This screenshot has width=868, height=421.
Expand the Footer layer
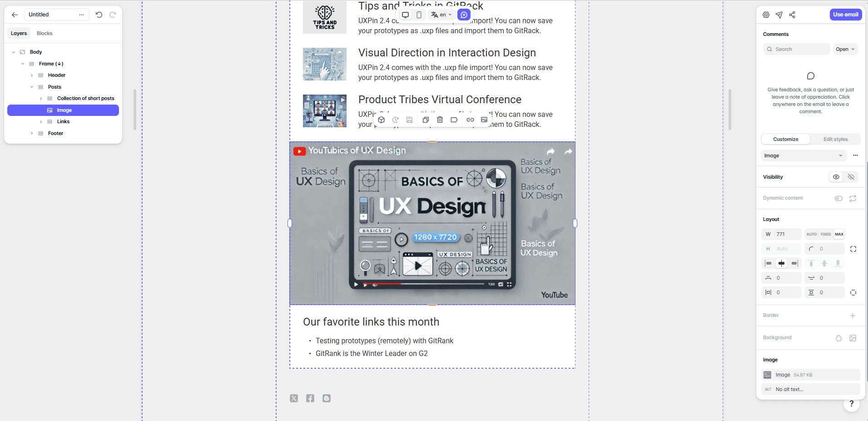pos(32,133)
